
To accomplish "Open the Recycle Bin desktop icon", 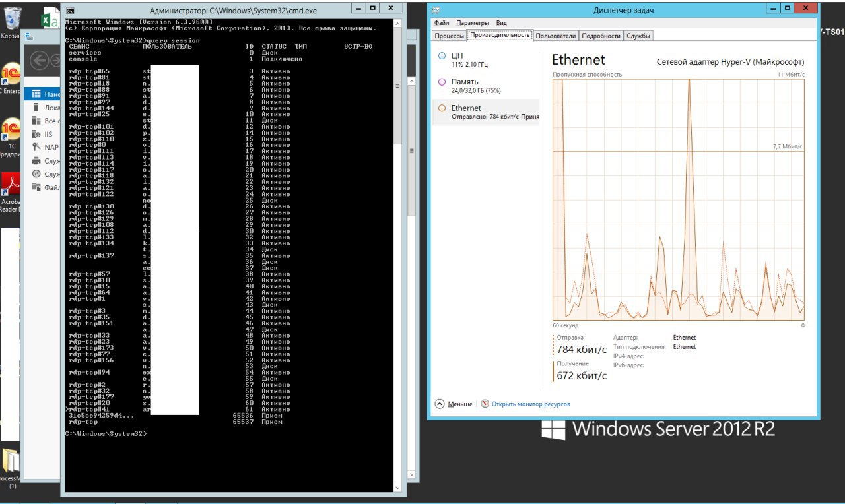I will pos(12,21).
